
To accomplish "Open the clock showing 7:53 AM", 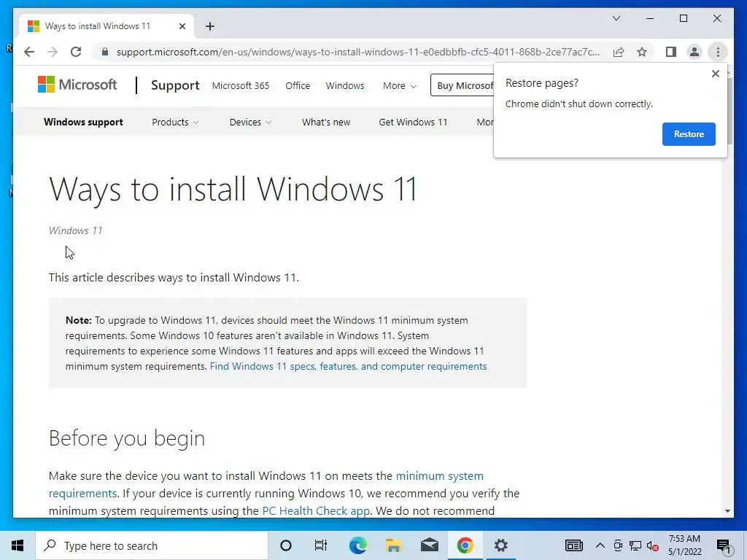I will point(684,545).
